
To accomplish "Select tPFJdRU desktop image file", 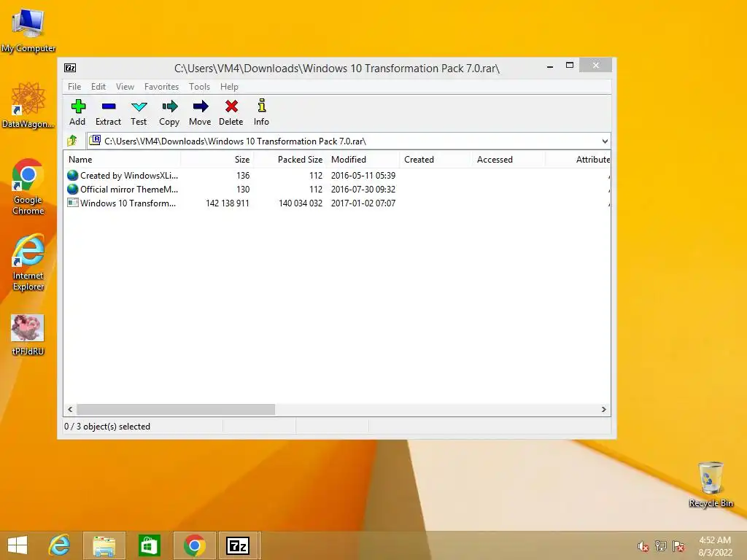I will pyautogui.click(x=28, y=335).
